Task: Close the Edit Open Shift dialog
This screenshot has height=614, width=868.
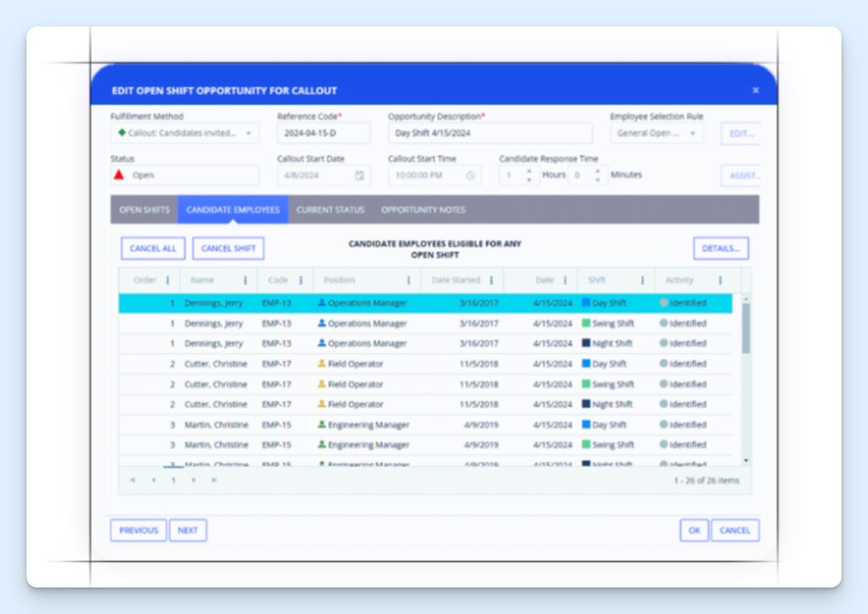Action: pyautogui.click(x=755, y=91)
